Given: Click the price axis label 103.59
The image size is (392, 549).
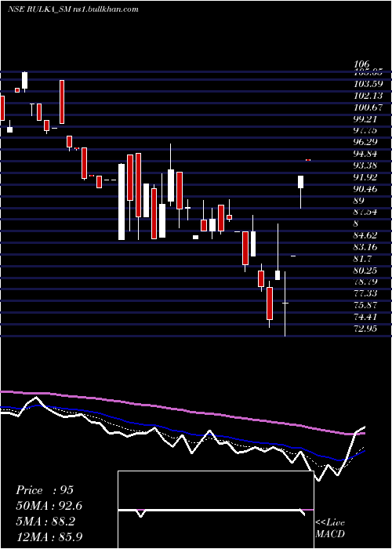Looking at the screenshot, I should (x=368, y=84).
